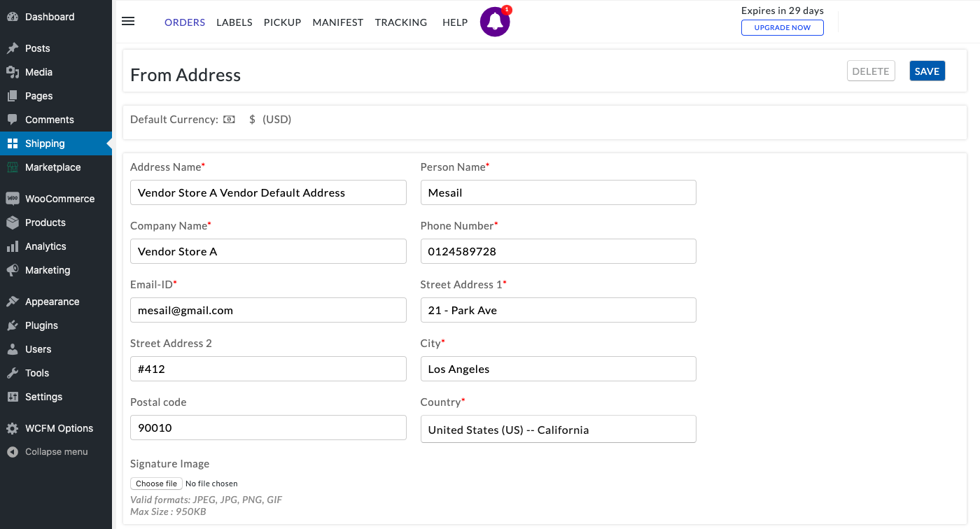This screenshot has width=980, height=529.
Task: Go to the PICKUP tab
Action: [x=282, y=22]
